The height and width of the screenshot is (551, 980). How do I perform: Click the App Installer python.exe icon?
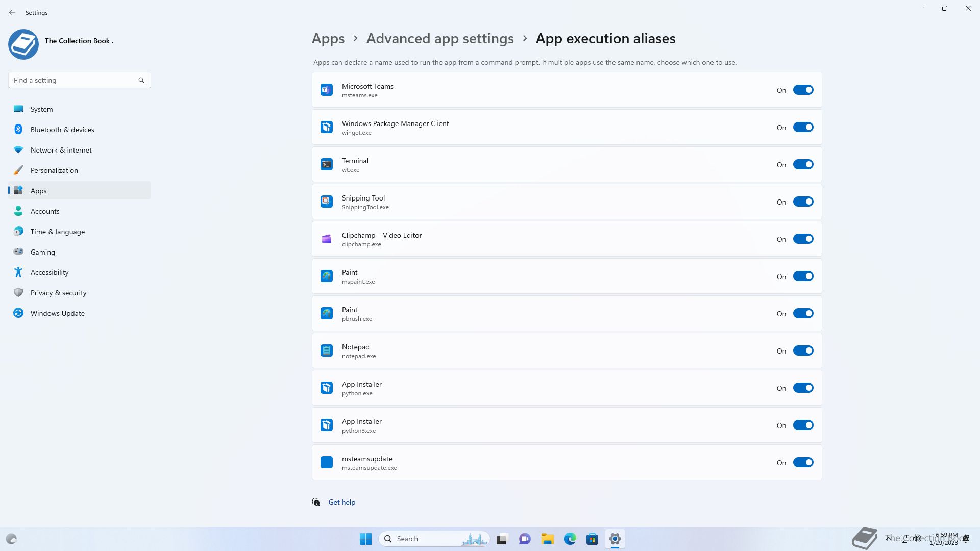coord(327,388)
